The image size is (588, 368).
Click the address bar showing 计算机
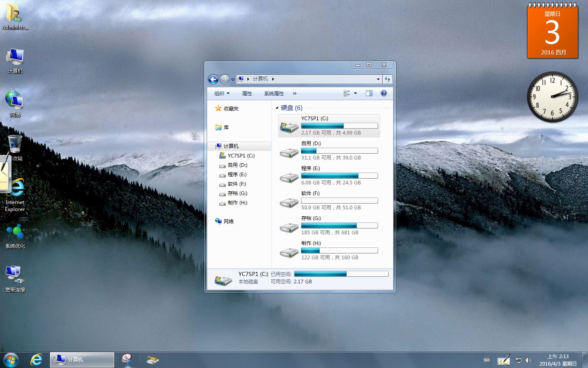tap(309, 79)
